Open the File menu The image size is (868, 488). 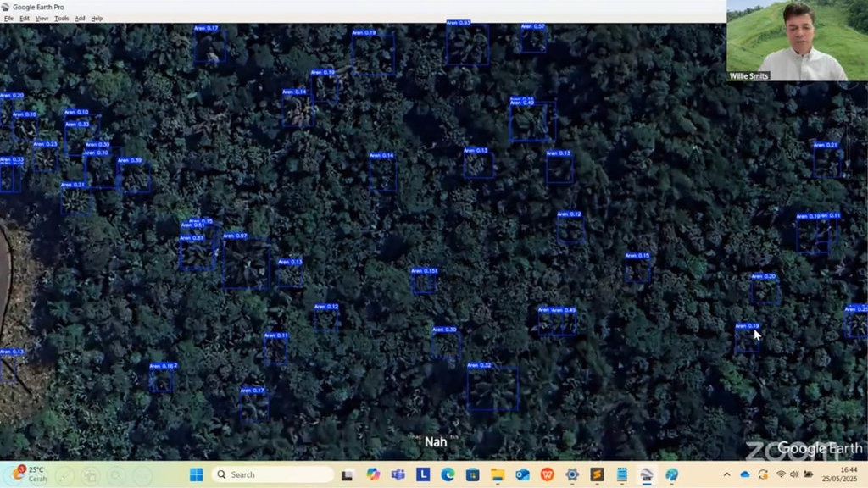tap(8, 18)
